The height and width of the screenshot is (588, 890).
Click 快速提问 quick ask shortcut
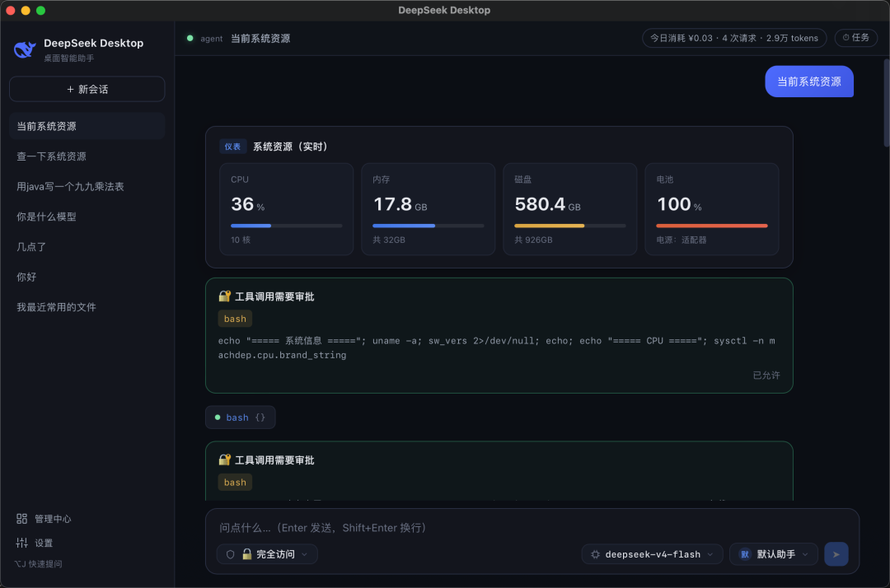tap(38, 563)
